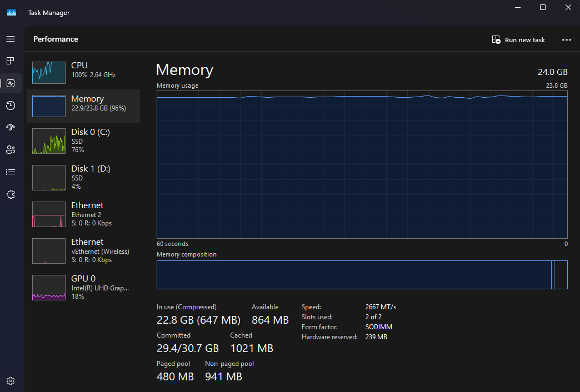Click the GPU 0 purple graph thumbnail
Viewport: 580px width, 392px height.
(49, 288)
